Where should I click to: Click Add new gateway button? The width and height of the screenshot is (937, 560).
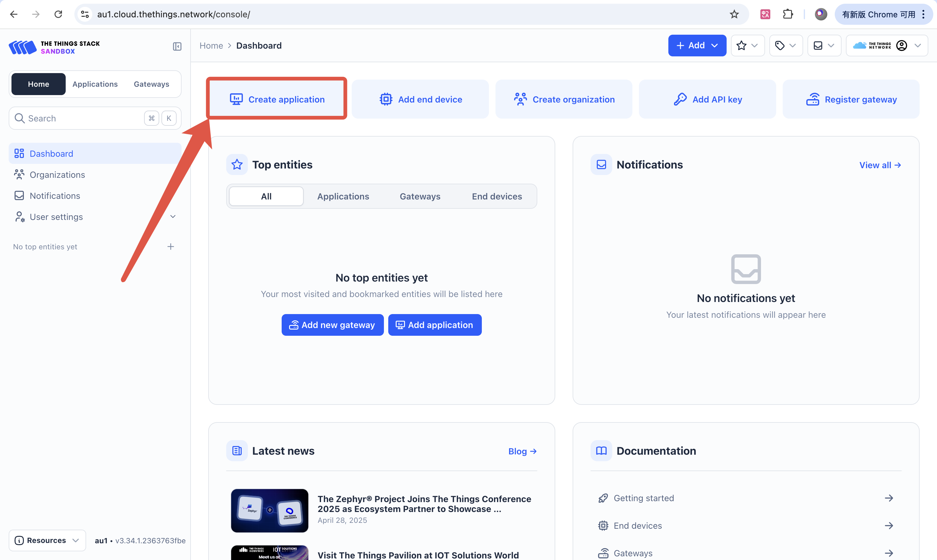(332, 325)
